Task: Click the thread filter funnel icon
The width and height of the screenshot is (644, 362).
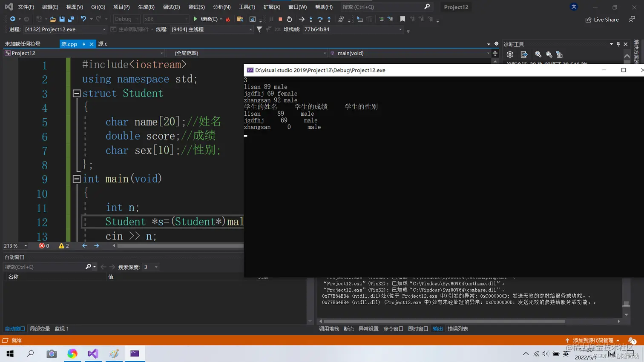Action: 259,29
